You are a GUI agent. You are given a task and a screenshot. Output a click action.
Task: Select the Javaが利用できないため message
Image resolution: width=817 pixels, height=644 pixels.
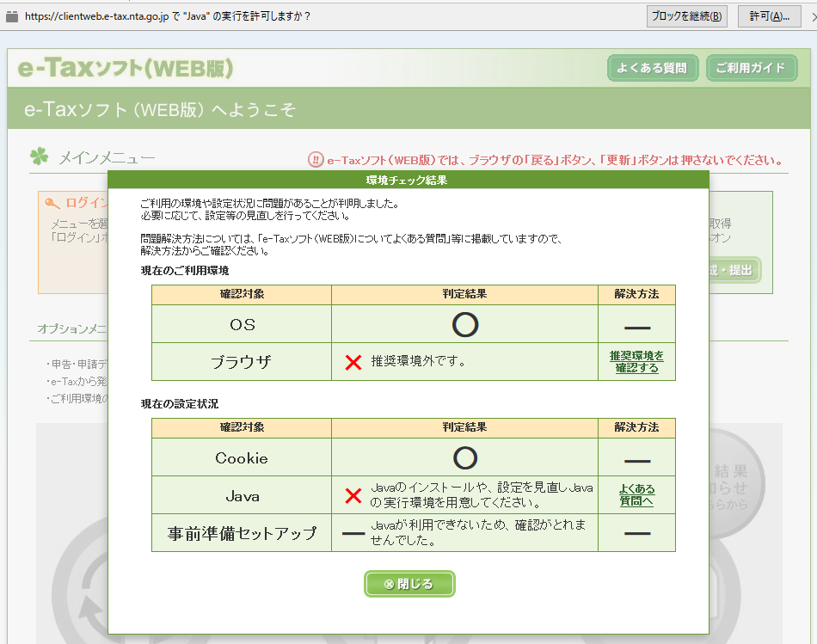[478, 532]
